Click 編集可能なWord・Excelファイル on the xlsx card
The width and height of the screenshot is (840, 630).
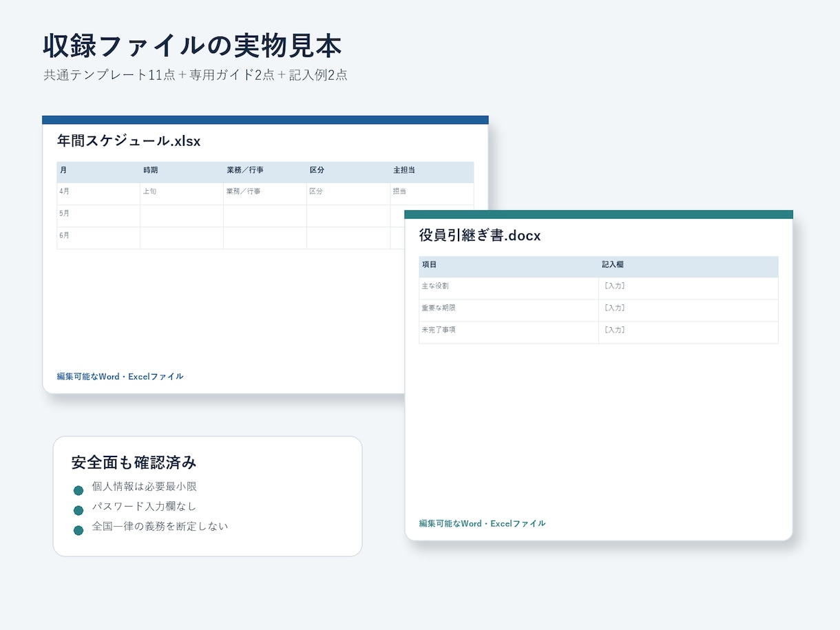120,377
